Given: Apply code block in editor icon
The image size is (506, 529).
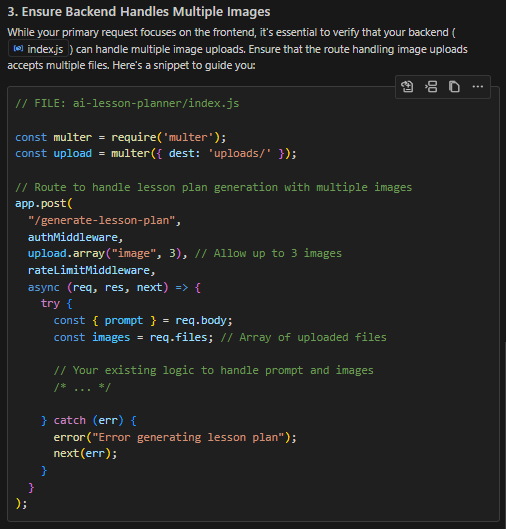Looking at the screenshot, I should (407, 87).
